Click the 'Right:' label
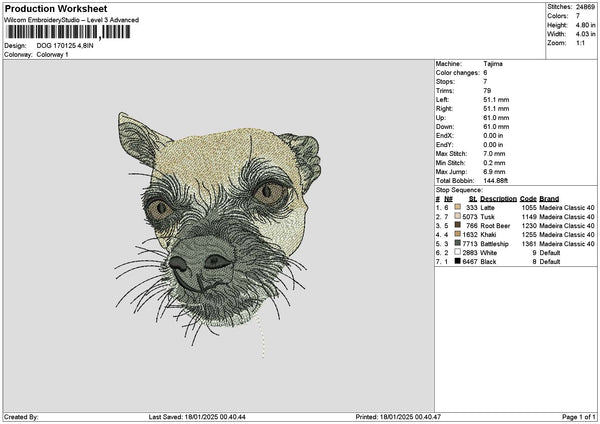600x424 pixels. point(444,109)
